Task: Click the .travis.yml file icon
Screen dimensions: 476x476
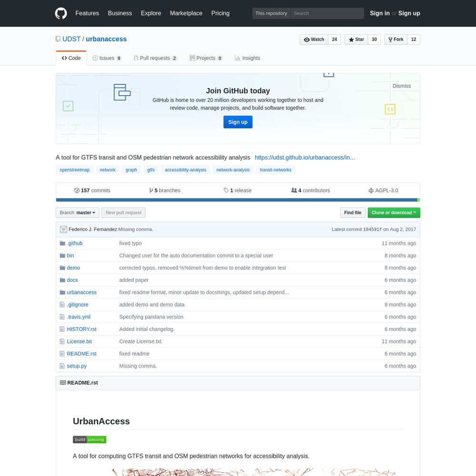Action: pyautogui.click(x=62, y=317)
